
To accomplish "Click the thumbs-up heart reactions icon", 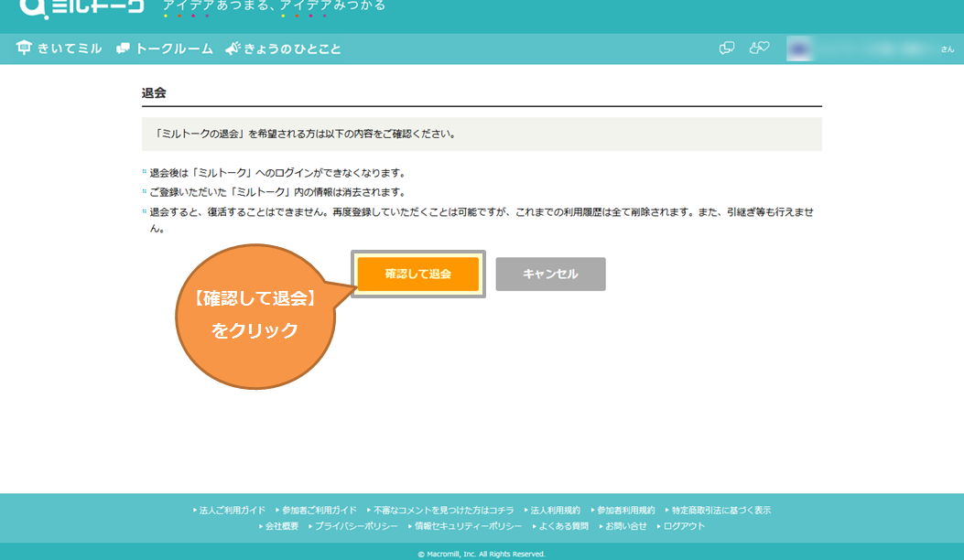I will (x=759, y=49).
